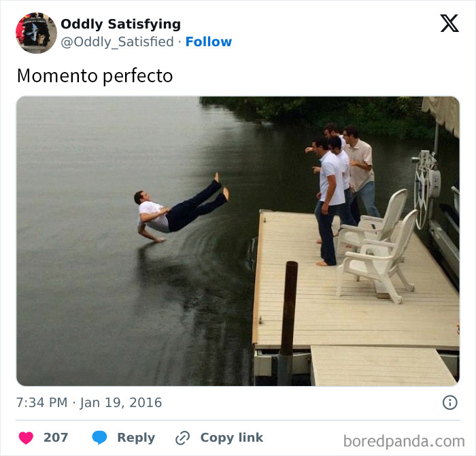The width and height of the screenshot is (476, 456).
Task: Click the boredpanda.com watermark
Action: 404,440
